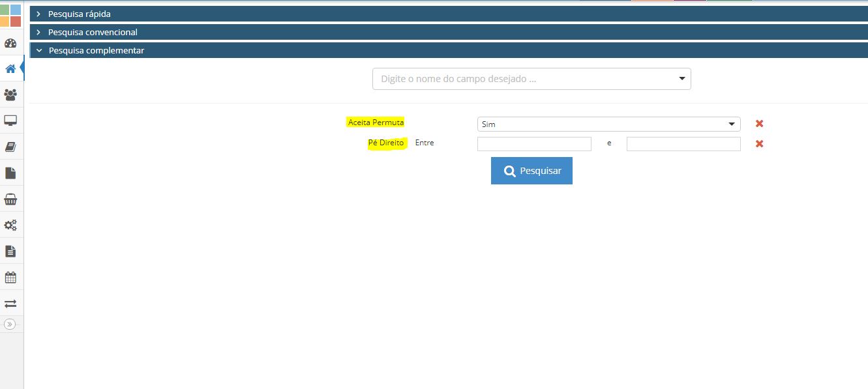Click the blank document sidebar icon
Screen dimensions: 868x389
click(10, 172)
